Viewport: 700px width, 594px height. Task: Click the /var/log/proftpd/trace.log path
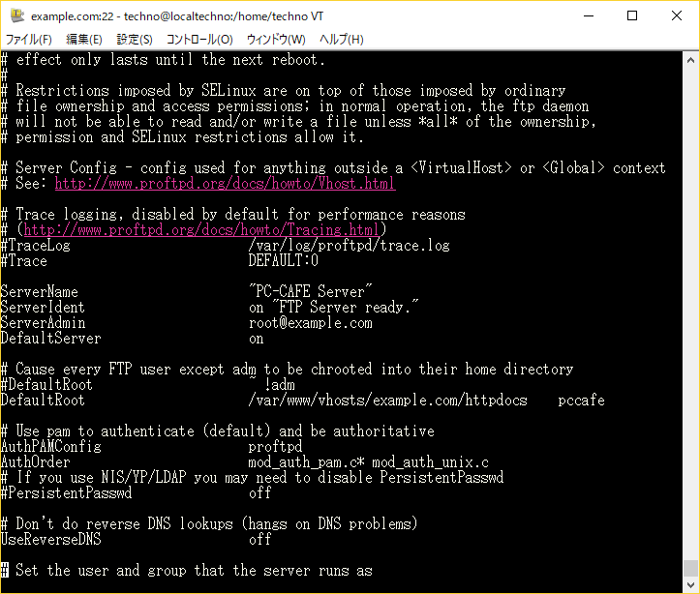tap(350, 246)
